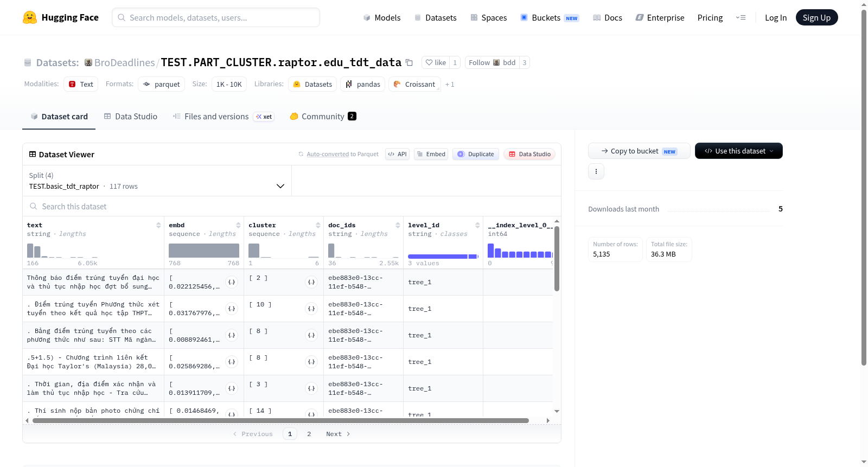Click first bar of text lengths histogram
The image size is (868, 467).
30,251
